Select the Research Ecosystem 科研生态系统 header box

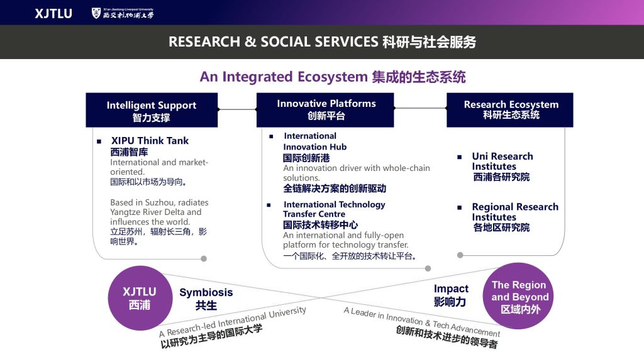[510, 110]
